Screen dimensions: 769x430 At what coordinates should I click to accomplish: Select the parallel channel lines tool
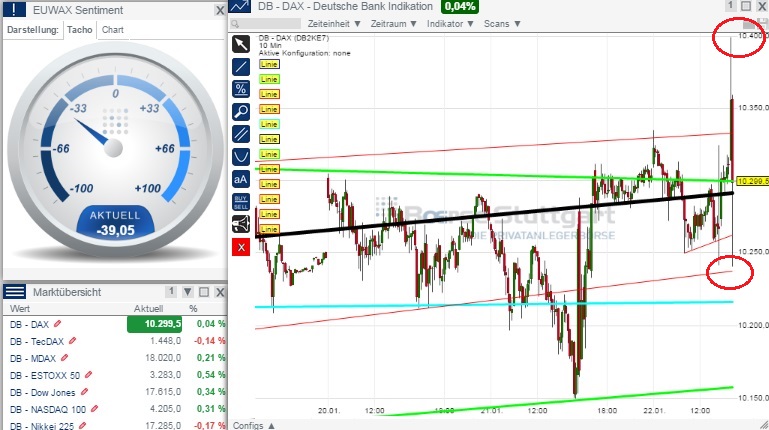241,134
